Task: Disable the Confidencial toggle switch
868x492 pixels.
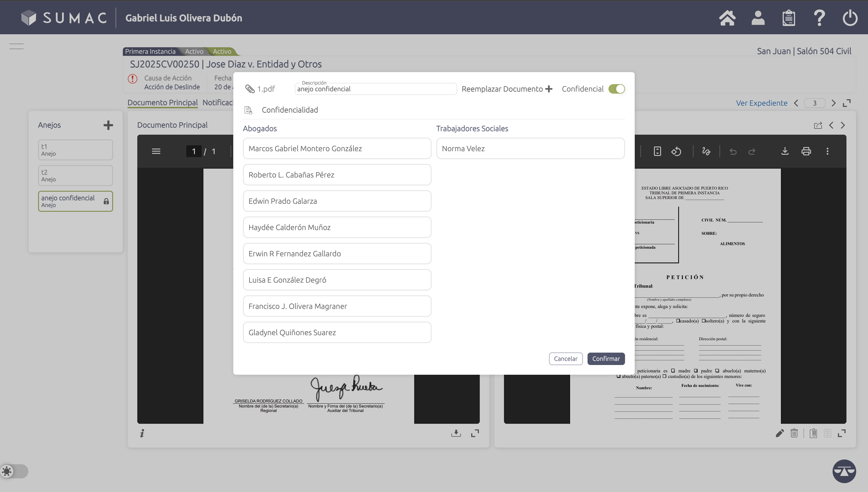Action: click(x=616, y=89)
